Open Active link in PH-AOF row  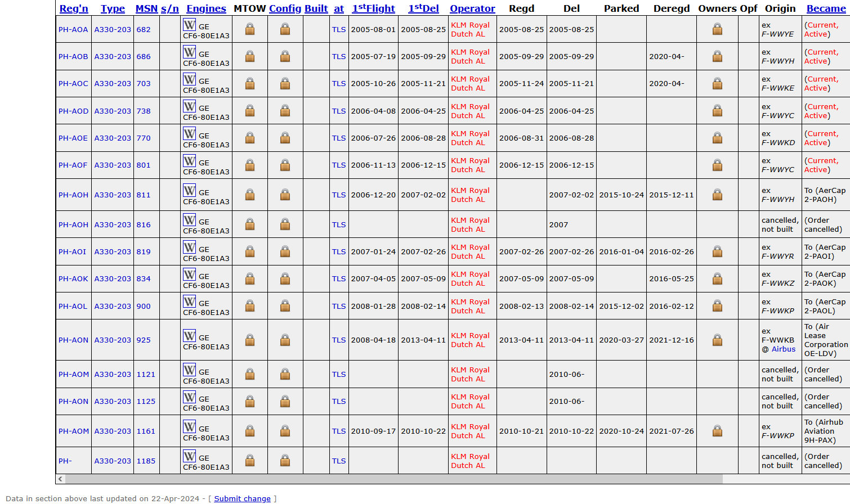pos(816,169)
